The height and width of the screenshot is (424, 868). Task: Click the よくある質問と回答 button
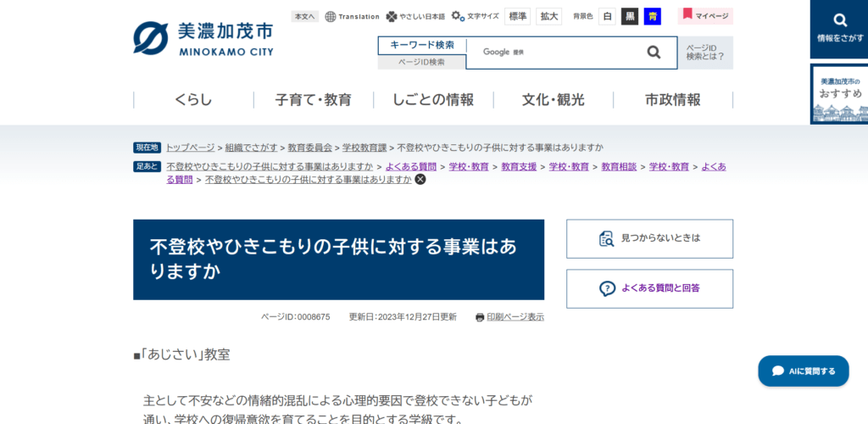(x=649, y=288)
